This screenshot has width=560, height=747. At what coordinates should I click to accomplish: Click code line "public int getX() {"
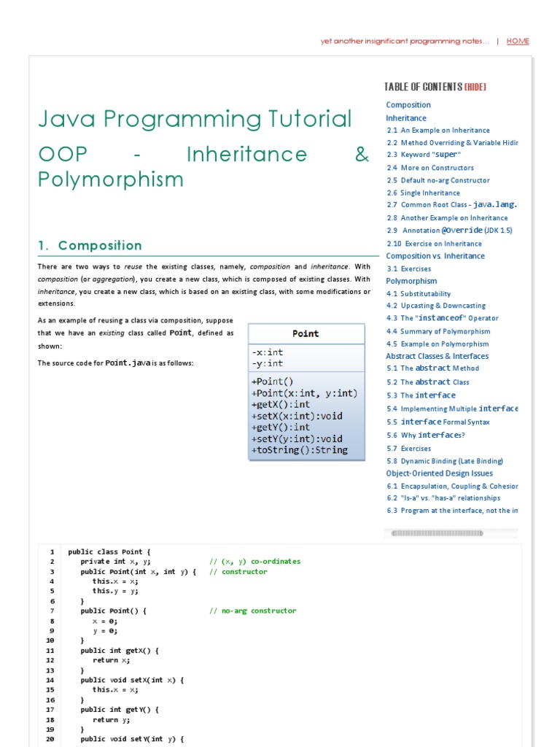point(120,650)
